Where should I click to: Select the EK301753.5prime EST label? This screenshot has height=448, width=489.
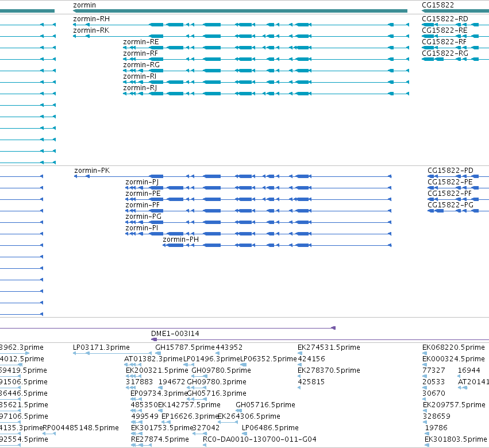point(162,428)
